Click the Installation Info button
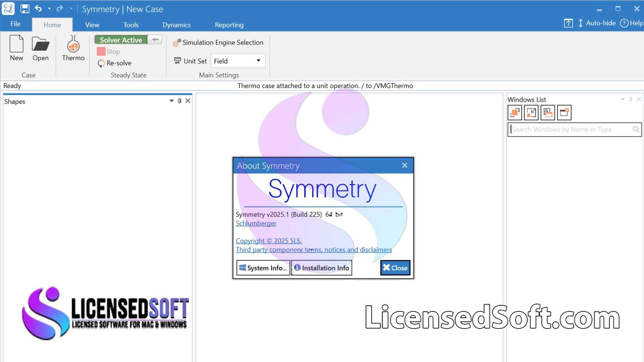Viewport: 644px width, 362px height. (x=322, y=268)
